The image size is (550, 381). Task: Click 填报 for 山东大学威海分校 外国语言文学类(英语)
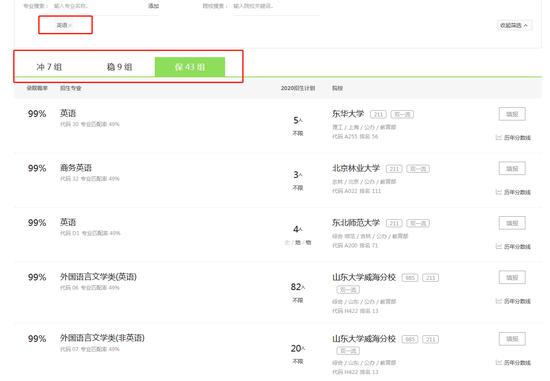tap(512, 278)
